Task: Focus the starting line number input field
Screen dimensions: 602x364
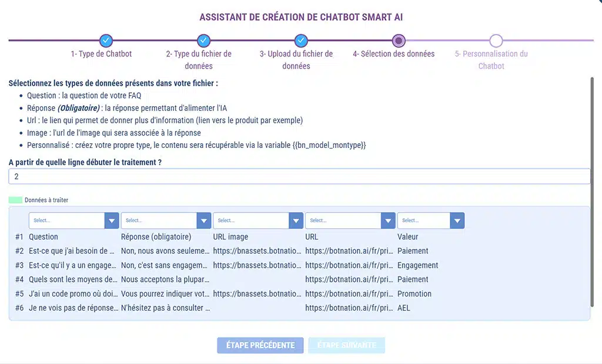Action: 299,176
